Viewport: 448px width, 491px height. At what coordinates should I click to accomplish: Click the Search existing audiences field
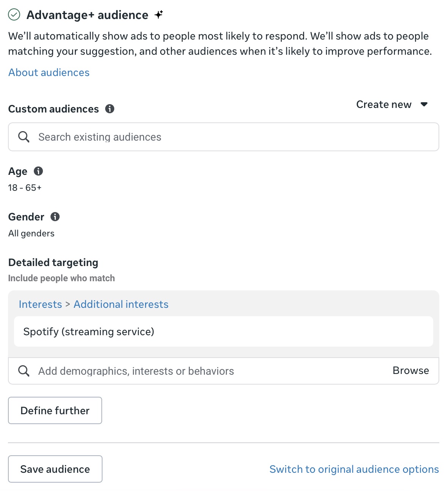[x=152, y=137]
